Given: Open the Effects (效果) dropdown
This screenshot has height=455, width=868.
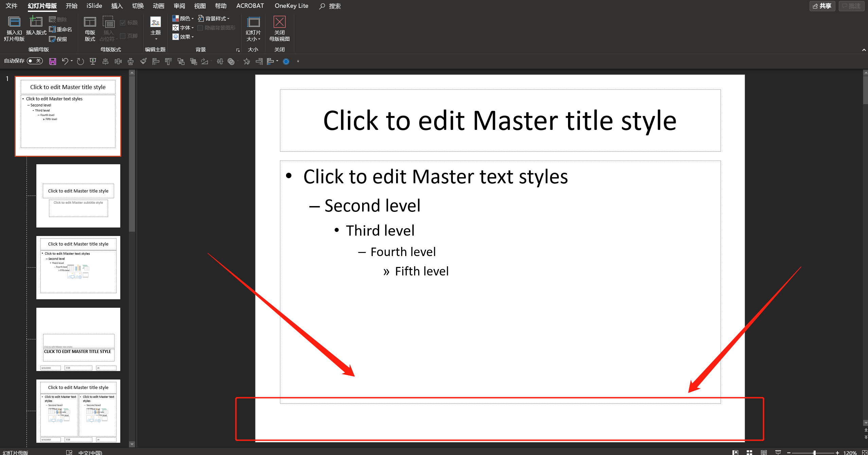Looking at the screenshot, I should [183, 37].
